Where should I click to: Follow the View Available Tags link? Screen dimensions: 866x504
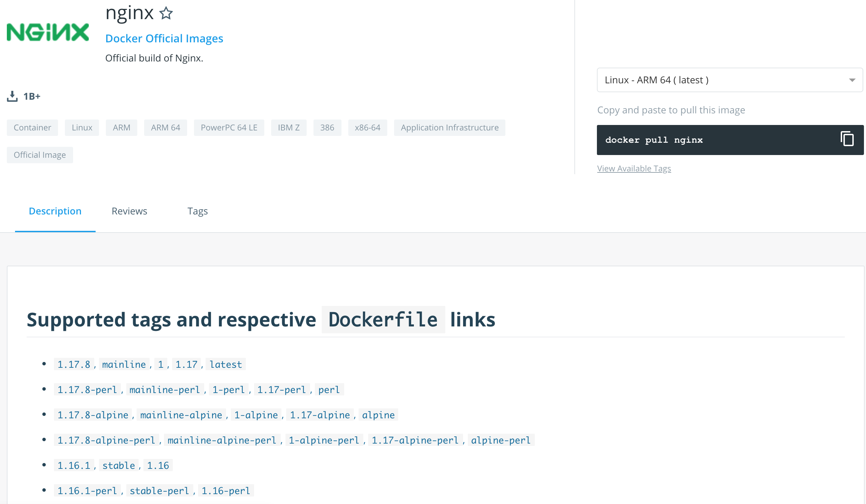634,168
